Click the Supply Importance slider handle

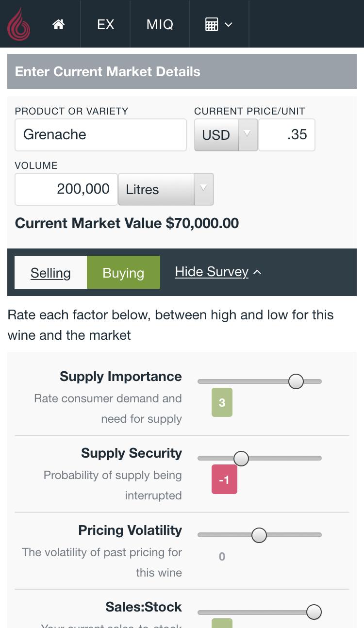(x=296, y=381)
